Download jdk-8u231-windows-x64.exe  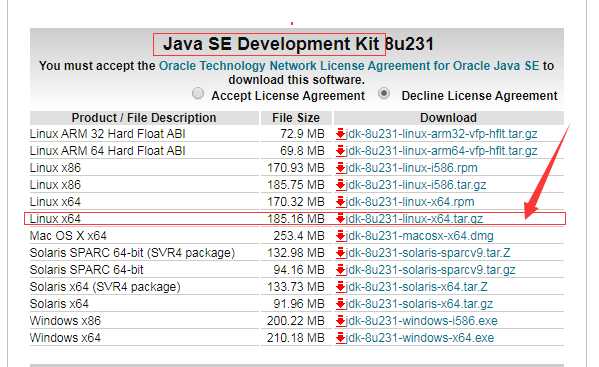point(420,338)
